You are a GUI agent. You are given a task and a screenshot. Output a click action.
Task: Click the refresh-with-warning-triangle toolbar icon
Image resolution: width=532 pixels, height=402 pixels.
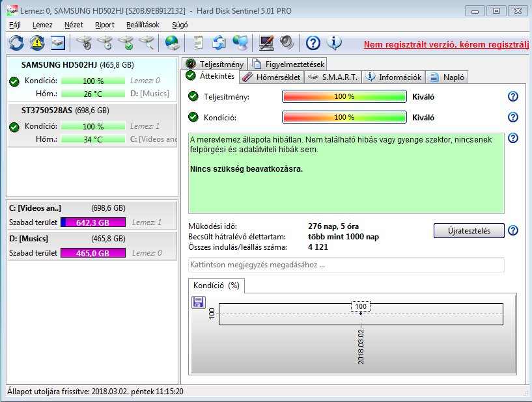(x=37, y=43)
